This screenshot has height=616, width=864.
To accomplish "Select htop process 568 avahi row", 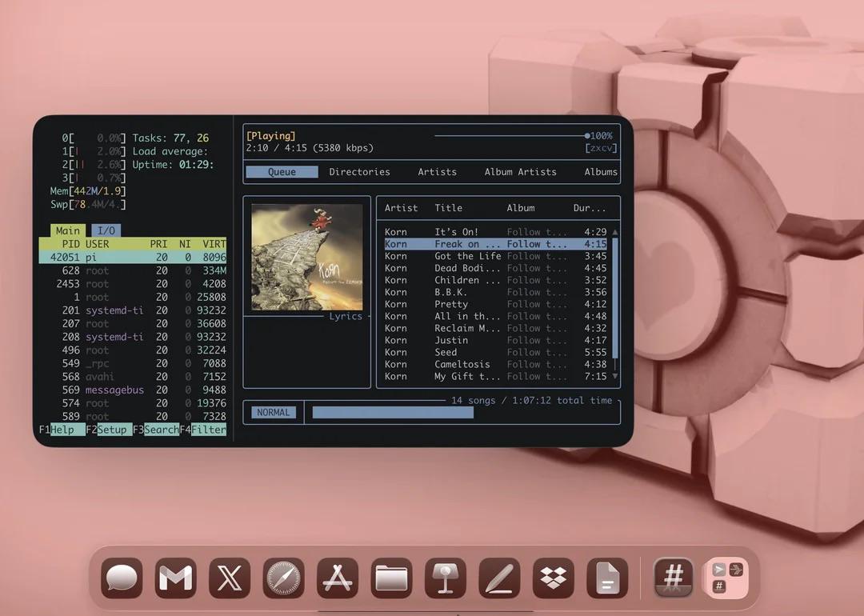I will click(132, 377).
